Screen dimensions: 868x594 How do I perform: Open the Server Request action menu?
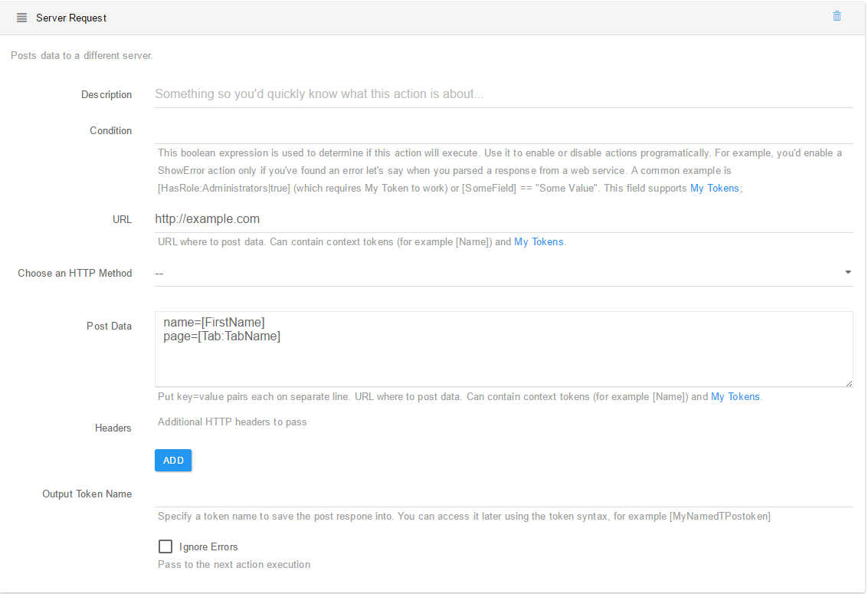21,17
